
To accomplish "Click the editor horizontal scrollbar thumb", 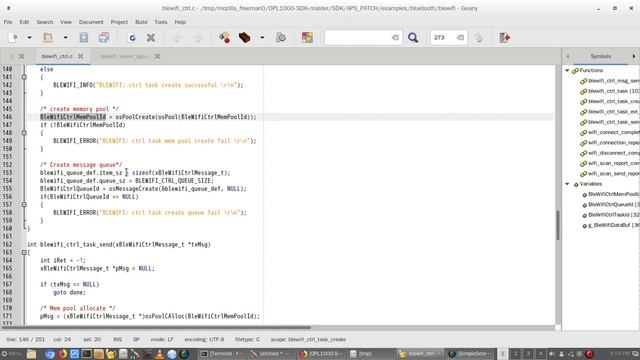I will (156, 327).
